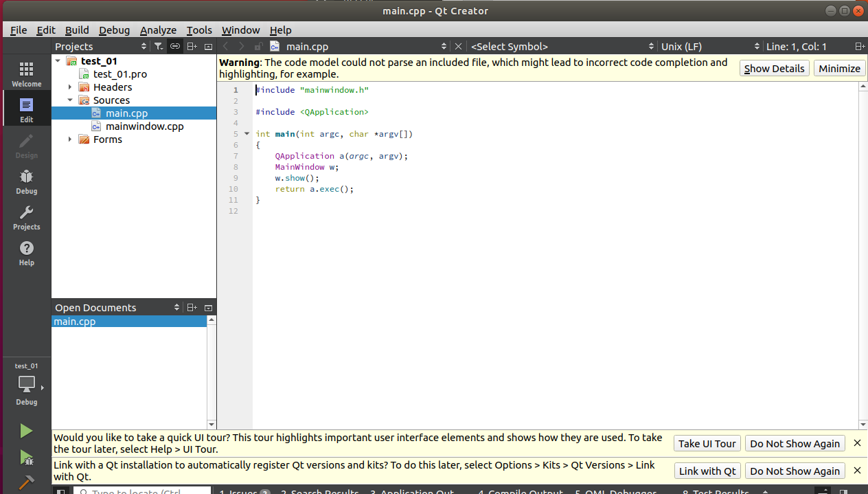The image size is (868, 494).
Task: Select main.cpp in Open Documents list
Action: coord(129,322)
